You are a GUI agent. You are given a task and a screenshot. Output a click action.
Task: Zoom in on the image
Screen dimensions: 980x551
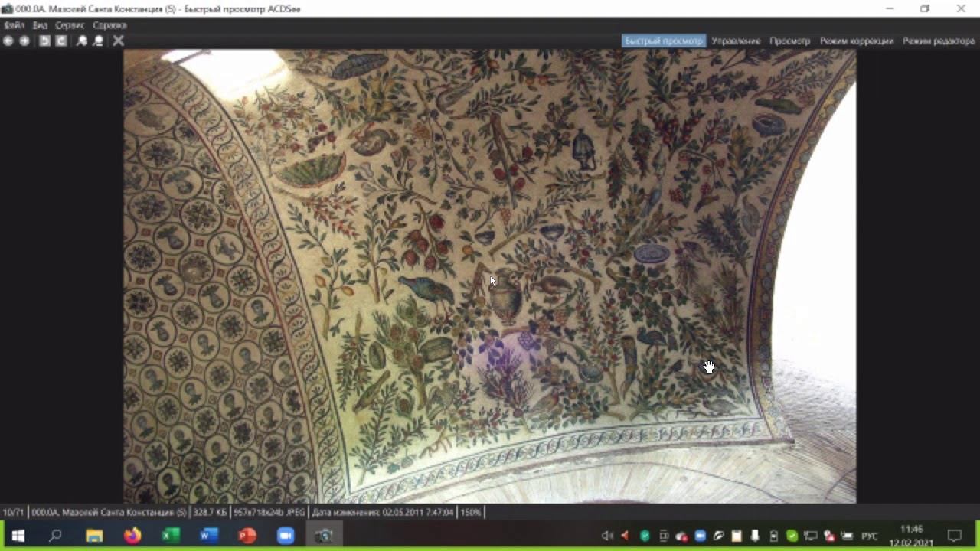pos(82,41)
